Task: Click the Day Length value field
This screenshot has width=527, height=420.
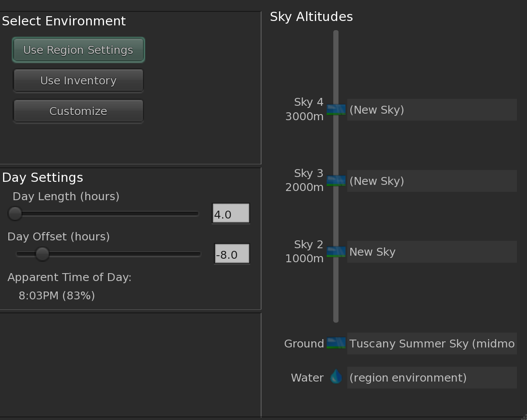Action: pos(230,214)
